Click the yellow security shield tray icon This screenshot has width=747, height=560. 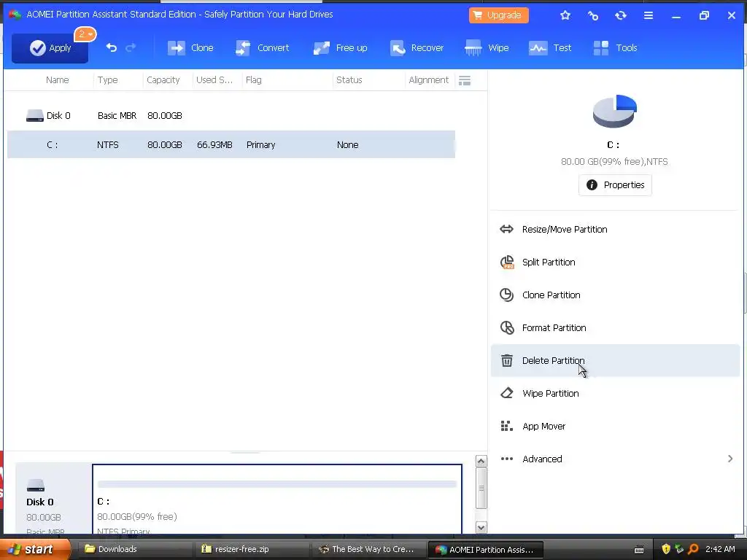click(x=666, y=549)
